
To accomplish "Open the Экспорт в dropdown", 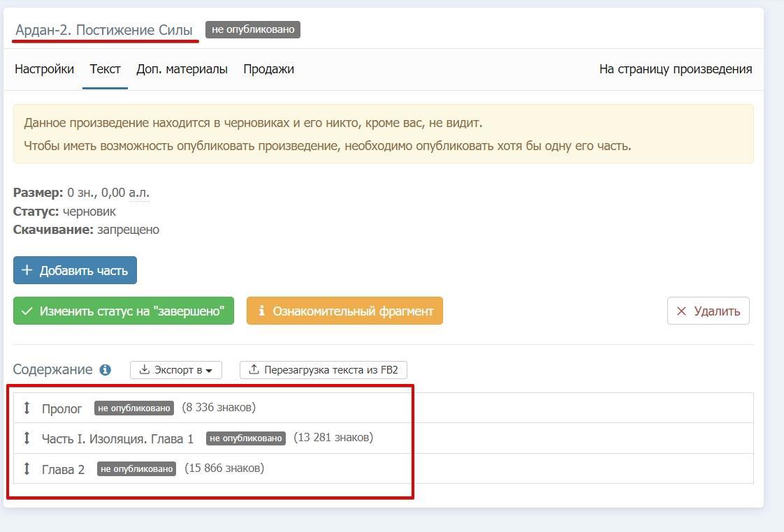I will tap(176, 370).
